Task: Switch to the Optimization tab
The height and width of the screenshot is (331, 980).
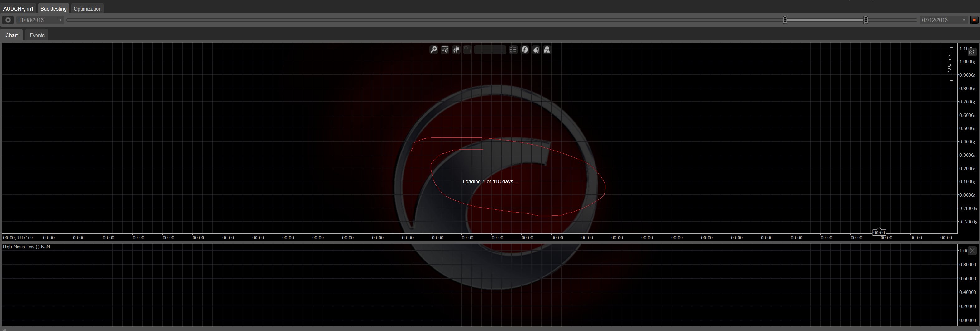Action: tap(88, 9)
